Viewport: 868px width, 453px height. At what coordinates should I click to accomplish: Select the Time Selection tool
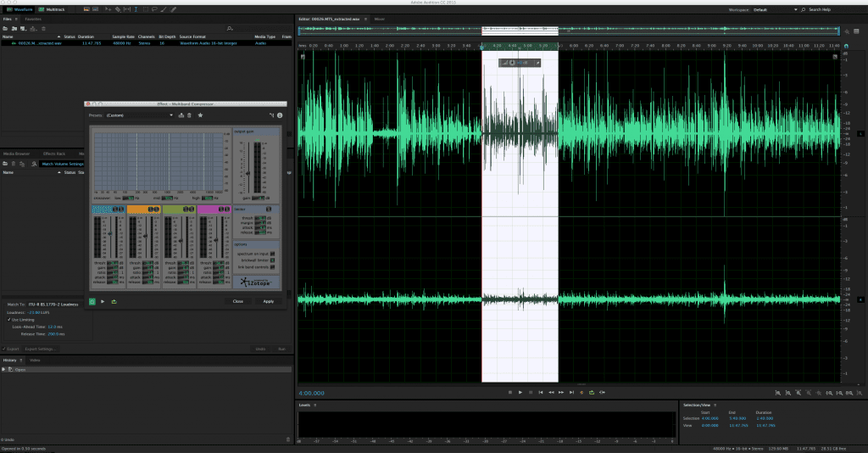click(x=136, y=9)
